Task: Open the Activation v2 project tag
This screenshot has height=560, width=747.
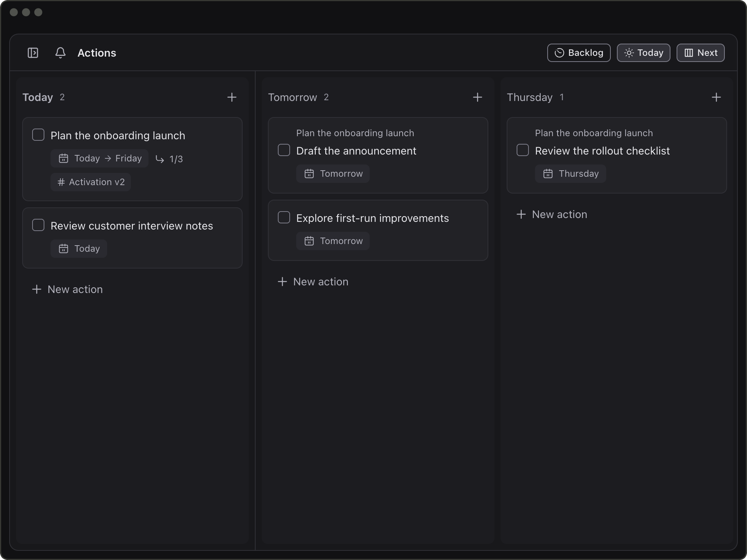Action: pyautogui.click(x=91, y=182)
